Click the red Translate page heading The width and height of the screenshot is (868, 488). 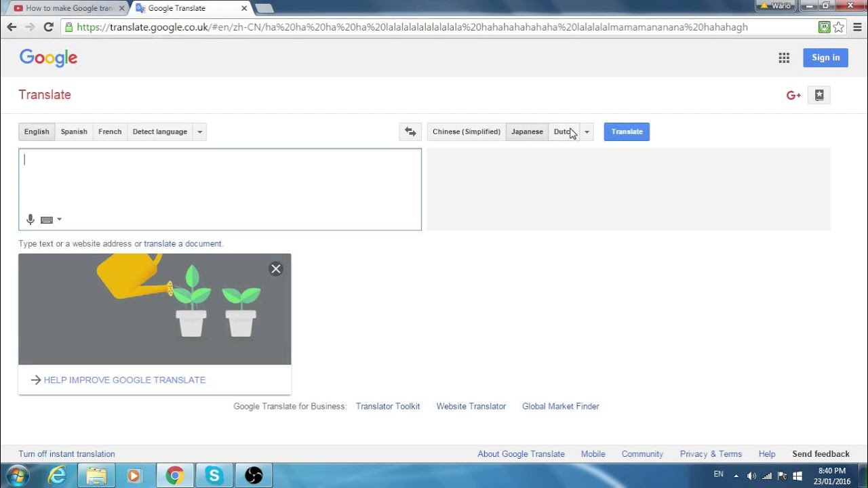click(x=45, y=95)
